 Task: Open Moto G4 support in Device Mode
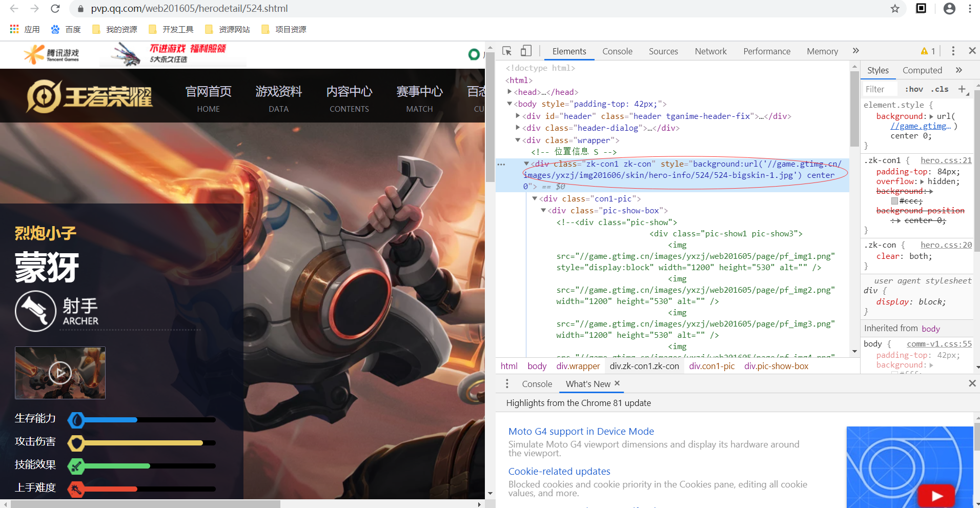(x=581, y=432)
